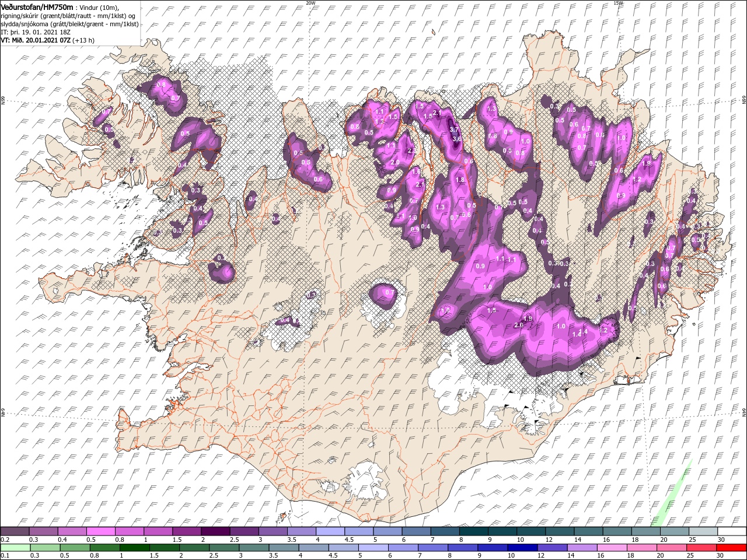Viewport: 747px width, 560px height.
Task: Click the 3.6 snowfall value on map
Action: (457, 139)
